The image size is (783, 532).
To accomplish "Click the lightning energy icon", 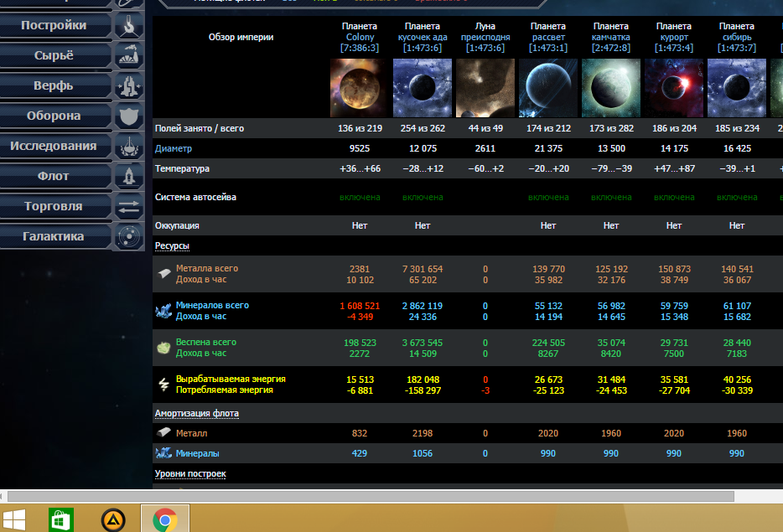I will click(163, 385).
